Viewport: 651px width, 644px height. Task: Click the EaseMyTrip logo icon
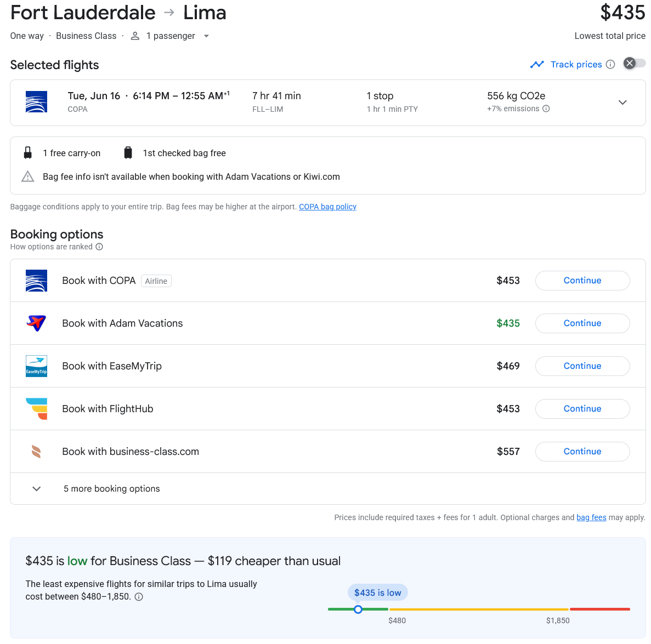[x=36, y=366]
